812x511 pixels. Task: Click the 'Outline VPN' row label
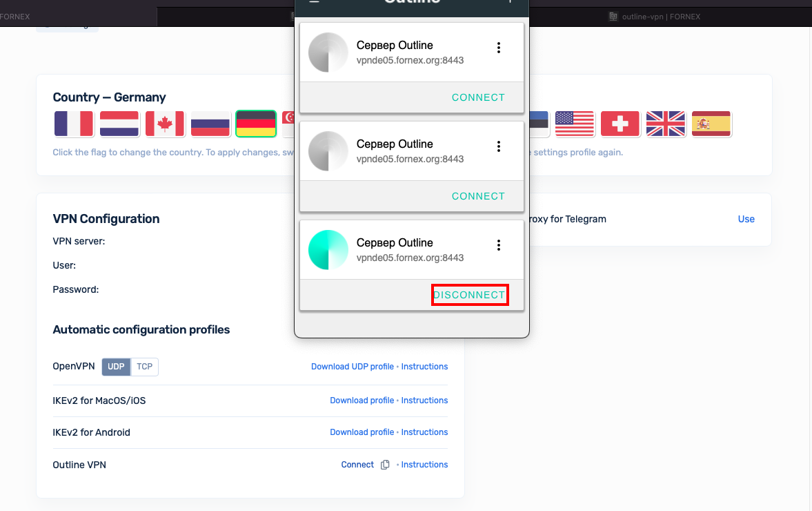click(x=79, y=465)
